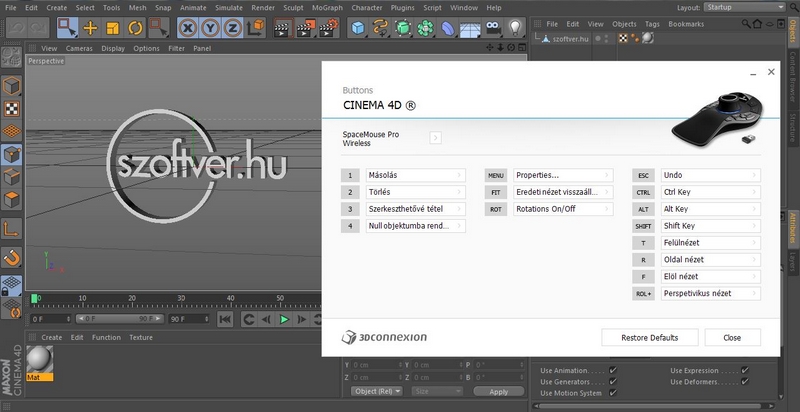The height and width of the screenshot is (412, 800).
Task: Add a Camera object
Action: (x=493, y=28)
